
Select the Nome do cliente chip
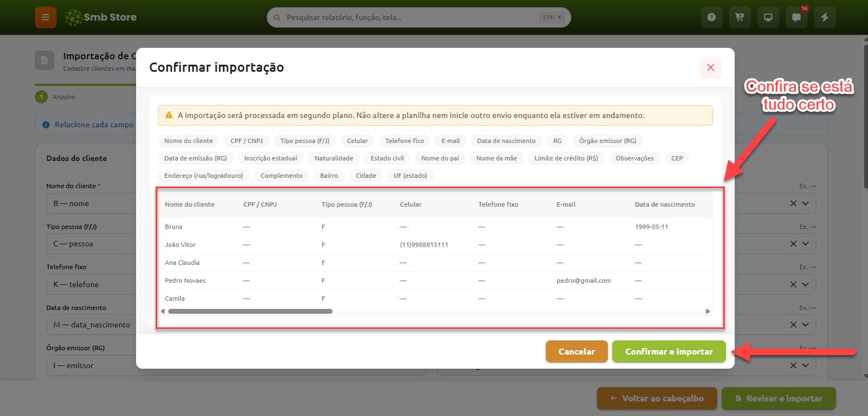(x=189, y=141)
